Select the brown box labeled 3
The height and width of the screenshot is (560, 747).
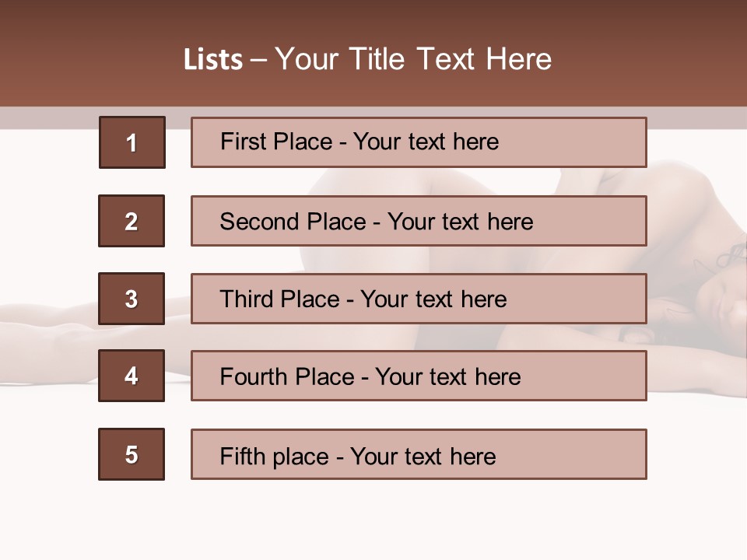click(x=132, y=299)
